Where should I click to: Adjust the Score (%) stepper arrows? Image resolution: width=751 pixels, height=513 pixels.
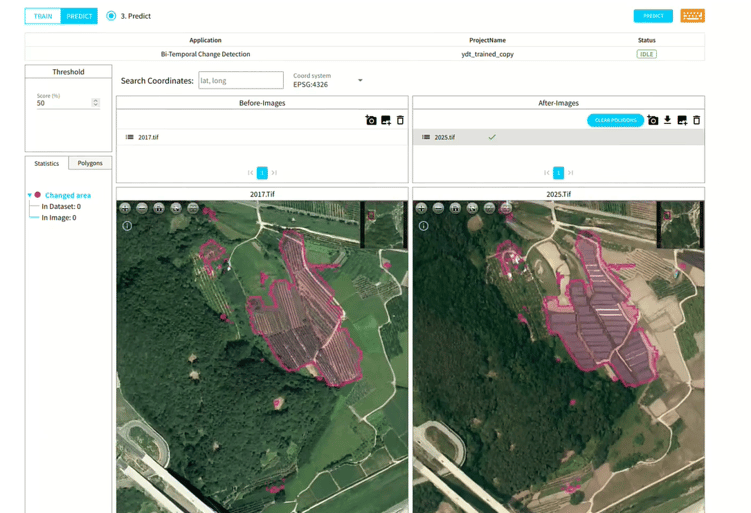coord(95,103)
